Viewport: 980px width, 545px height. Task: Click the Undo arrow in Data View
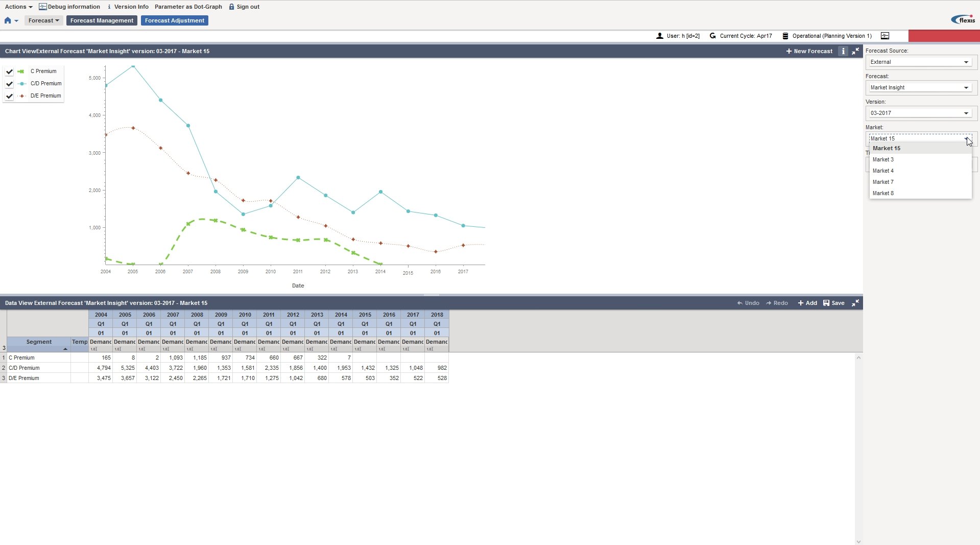[739, 303]
